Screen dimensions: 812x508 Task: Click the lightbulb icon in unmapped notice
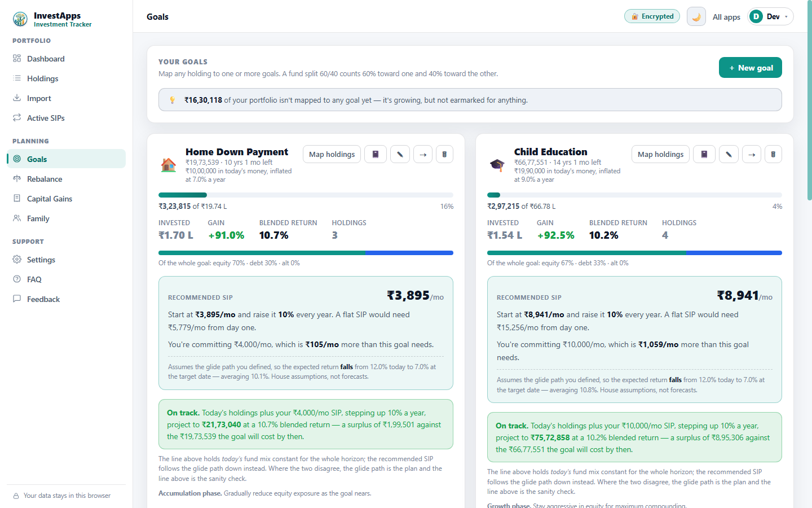tap(173, 100)
